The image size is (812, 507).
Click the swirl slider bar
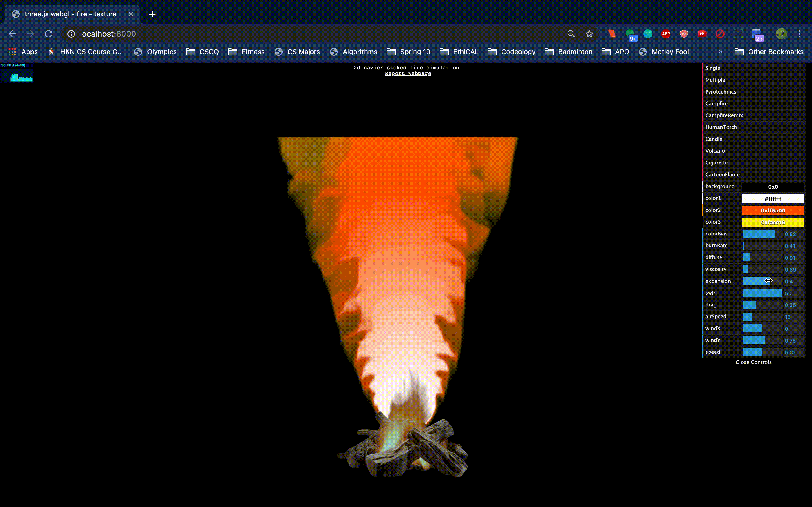point(762,293)
